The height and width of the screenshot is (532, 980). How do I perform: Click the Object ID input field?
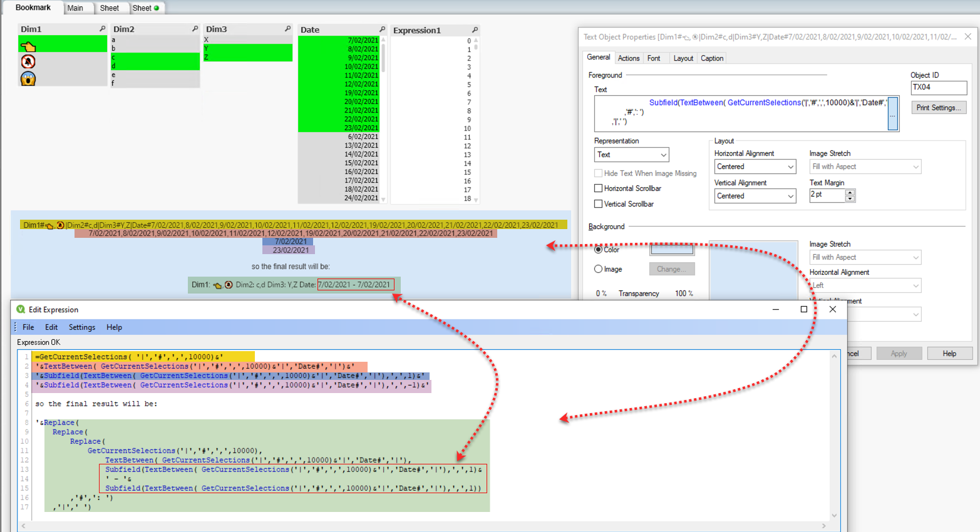pyautogui.click(x=938, y=88)
